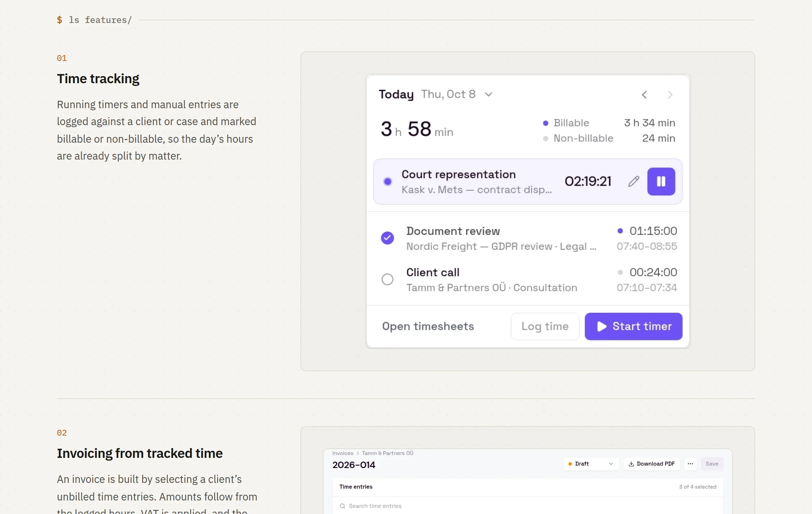
Task: Click the 07:40–08:55 time range
Action: [647, 246]
